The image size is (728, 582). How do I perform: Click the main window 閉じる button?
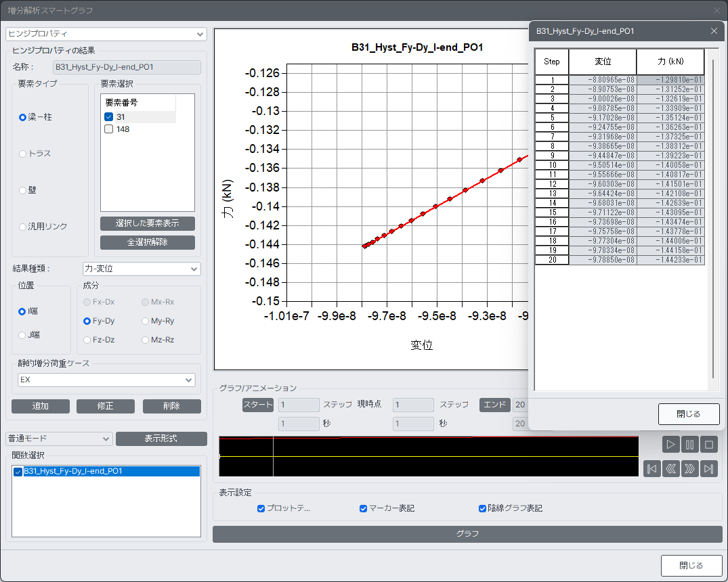[691, 566]
